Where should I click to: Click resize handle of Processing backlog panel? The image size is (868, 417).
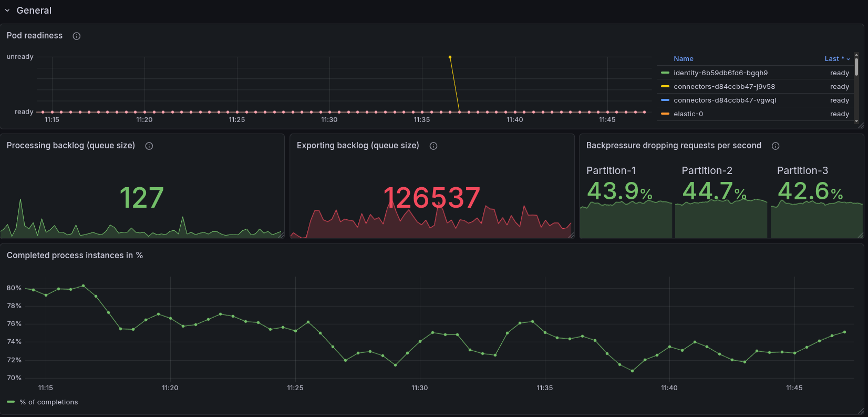click(x=281, y=236)
